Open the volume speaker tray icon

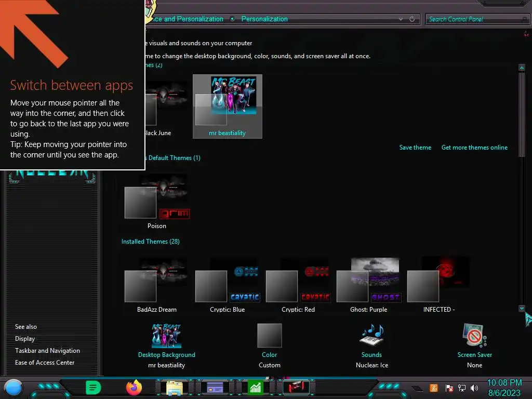474,388
